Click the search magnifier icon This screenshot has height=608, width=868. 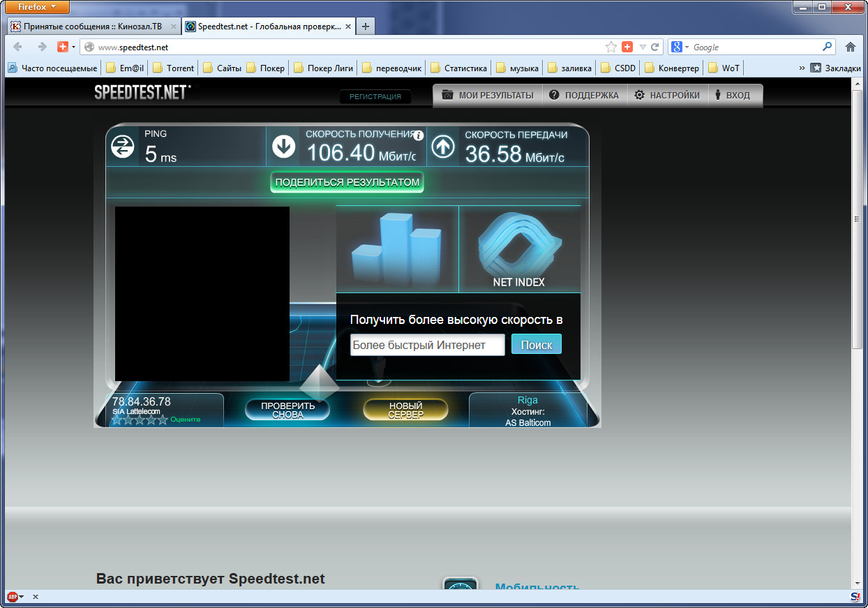click(x=828, y=47)
